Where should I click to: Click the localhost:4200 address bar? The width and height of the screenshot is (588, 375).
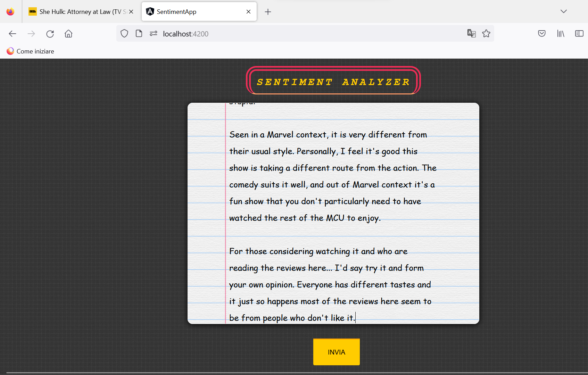(305, 34)
